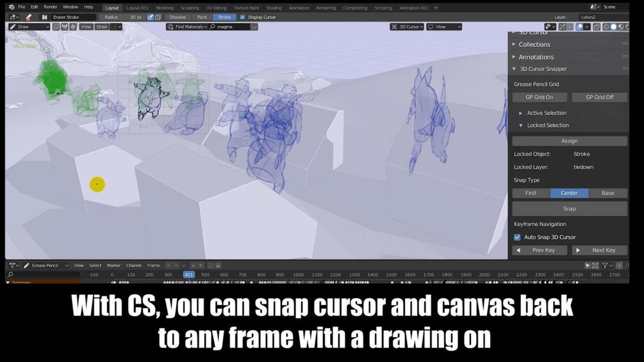Image resolution: width=644 pixels, height=362 pixels.
Task: Open the File menu
Action: 22,7
